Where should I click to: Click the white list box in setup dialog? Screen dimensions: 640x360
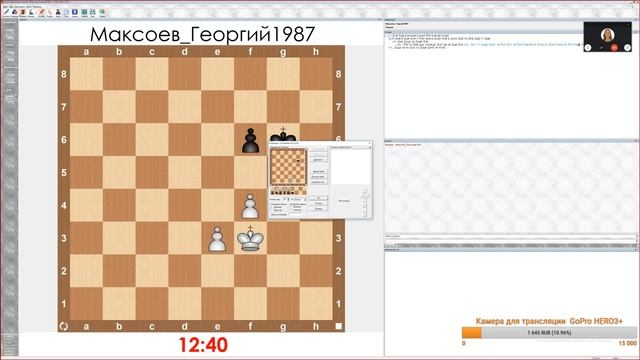[x=351, y=167]
